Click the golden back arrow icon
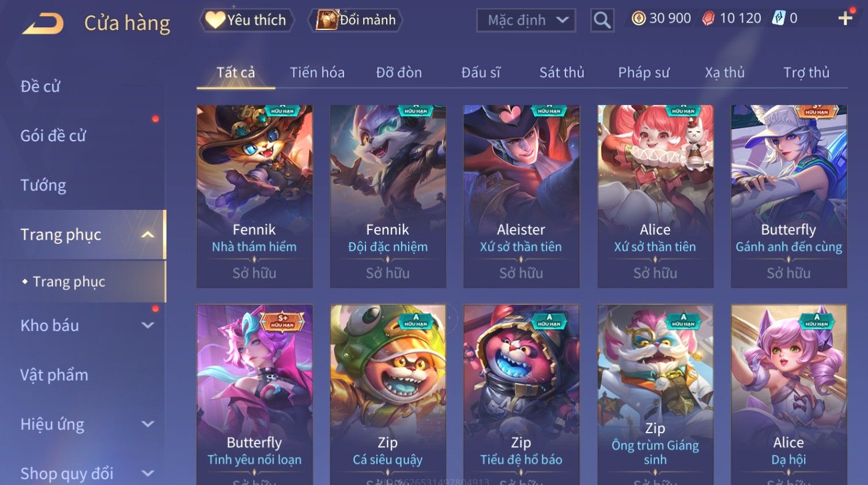The width and height of the screenshot is (868, 485). (43, 23)
